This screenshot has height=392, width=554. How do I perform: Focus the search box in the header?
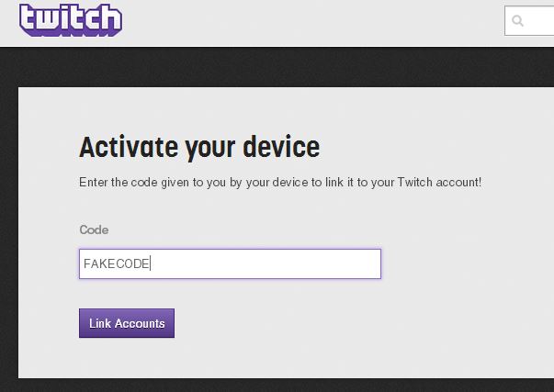click(x=529, y=20)
